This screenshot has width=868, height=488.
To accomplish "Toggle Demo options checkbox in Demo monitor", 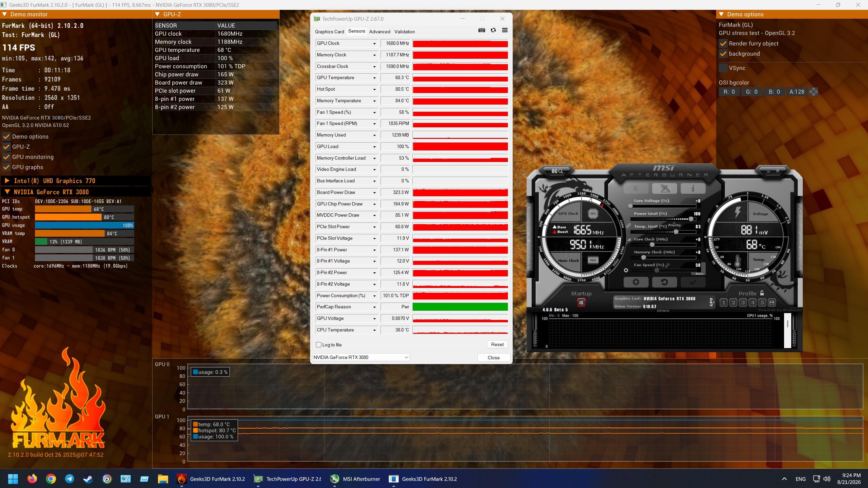I will 6,137.
